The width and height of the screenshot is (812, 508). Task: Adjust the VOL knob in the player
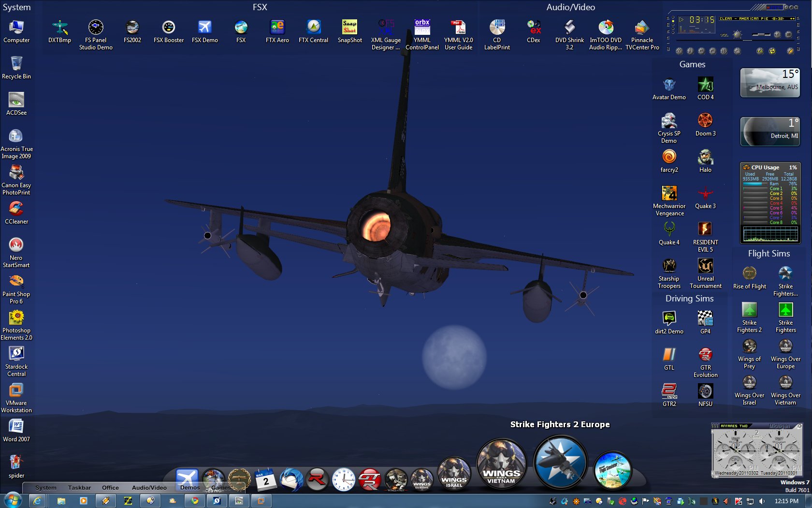tap(737, 35)
